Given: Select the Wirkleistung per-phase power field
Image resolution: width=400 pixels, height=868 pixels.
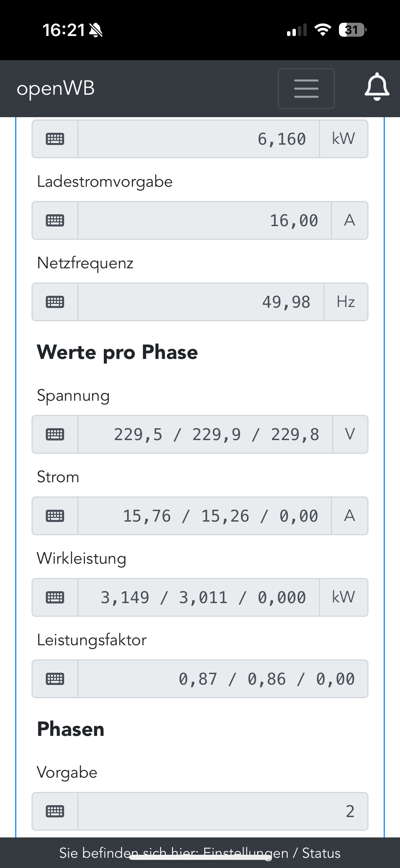Looking at the screenshot, I should pyautogui.click(x=198, y=597).
